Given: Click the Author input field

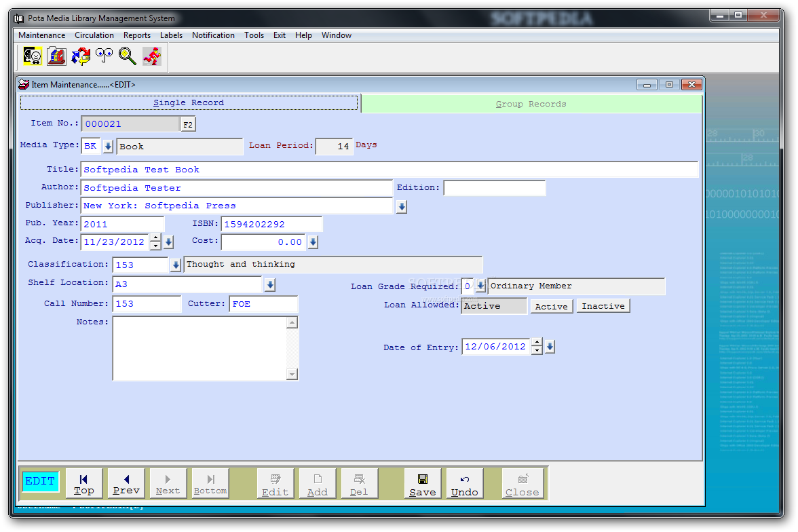Looking at the screenshot, I should [237, 188].
